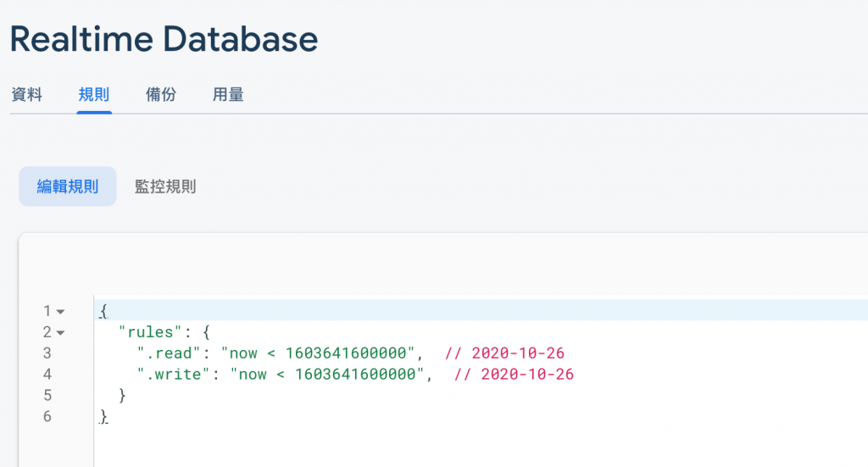The image size is (868, 467).
Task: Select the 規則 tab
Action: 93,95
